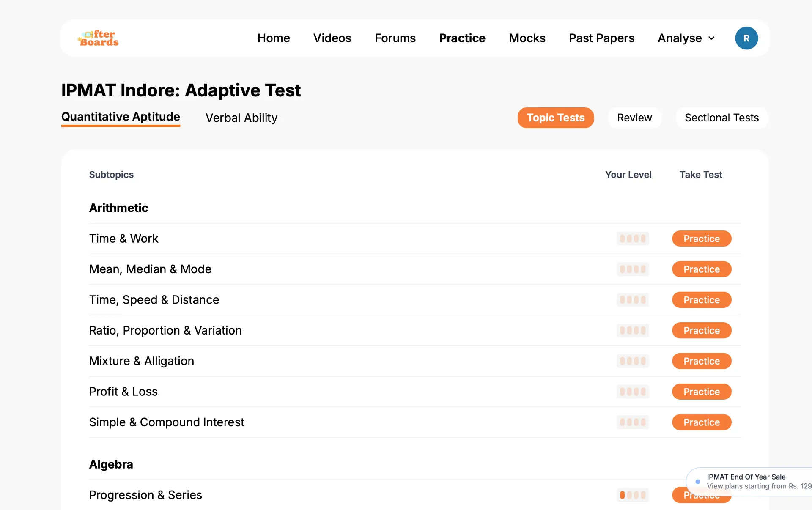Click the Simple & Compound Interest subtopic name
Viewport: 812px width, 510px height.
point(167,422)
